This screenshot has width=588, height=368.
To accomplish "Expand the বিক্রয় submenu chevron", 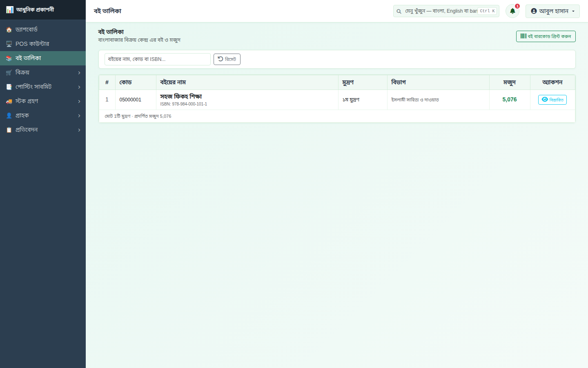I will pyautogui.click(x=79, y=73).
